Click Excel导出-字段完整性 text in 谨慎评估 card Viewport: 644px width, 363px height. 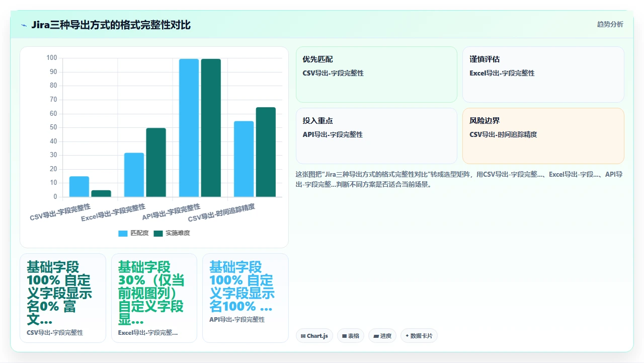(502, 74)
